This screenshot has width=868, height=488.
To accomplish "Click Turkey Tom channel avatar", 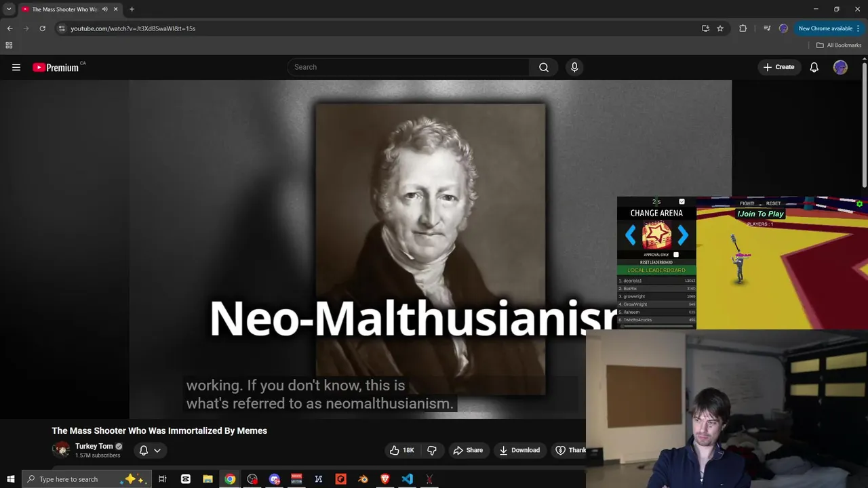I will coord(61,450).
